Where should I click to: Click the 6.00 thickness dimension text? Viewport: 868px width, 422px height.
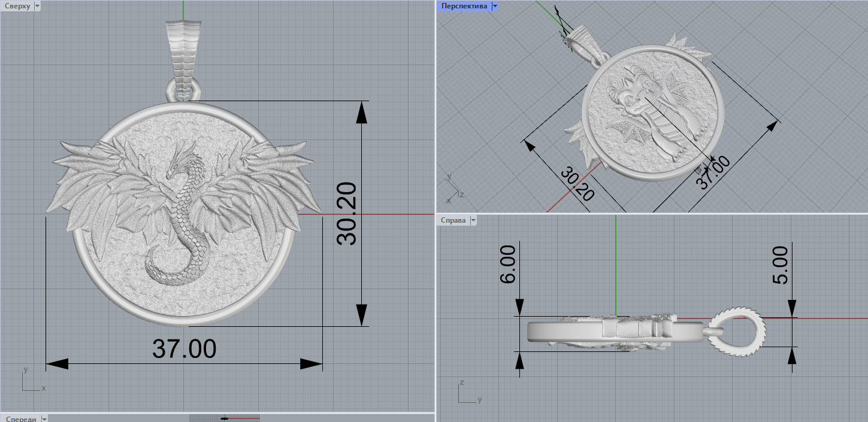507,264
